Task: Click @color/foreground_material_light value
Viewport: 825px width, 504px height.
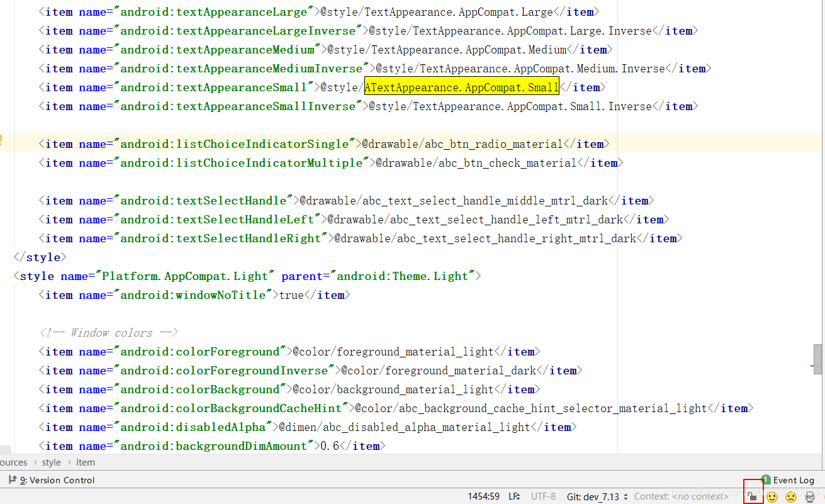Action: tap(393, 352)
